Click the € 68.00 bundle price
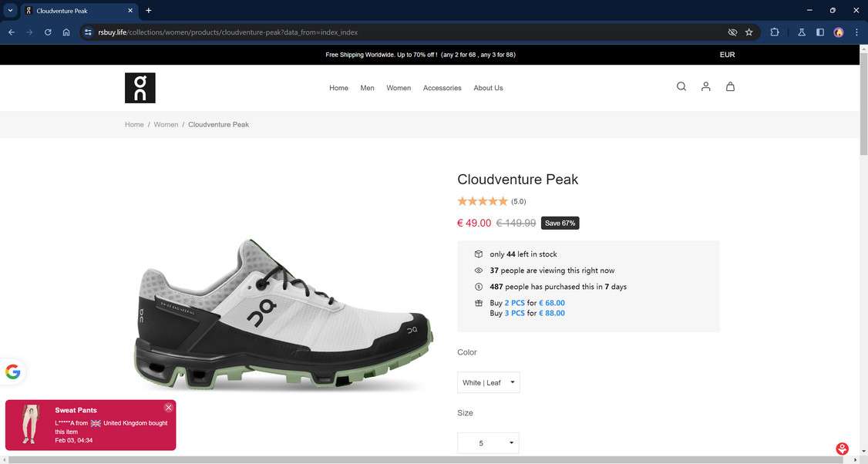The width and height of the screenshot is (868, 464). 552,303
